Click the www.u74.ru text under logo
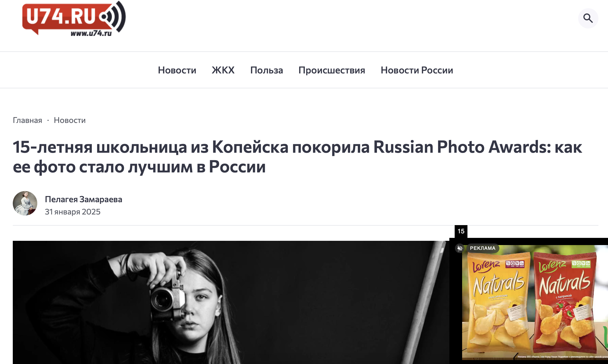This screenshot has height=364, width=608. tap(91, 33)
